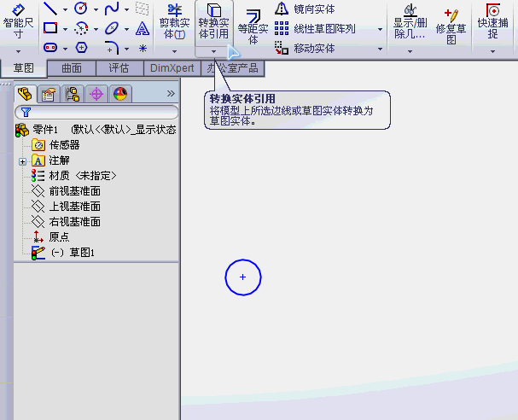Open the PropertyManager tab icon
The height and width of the screenshot is (420, 518).
point(49,94)
